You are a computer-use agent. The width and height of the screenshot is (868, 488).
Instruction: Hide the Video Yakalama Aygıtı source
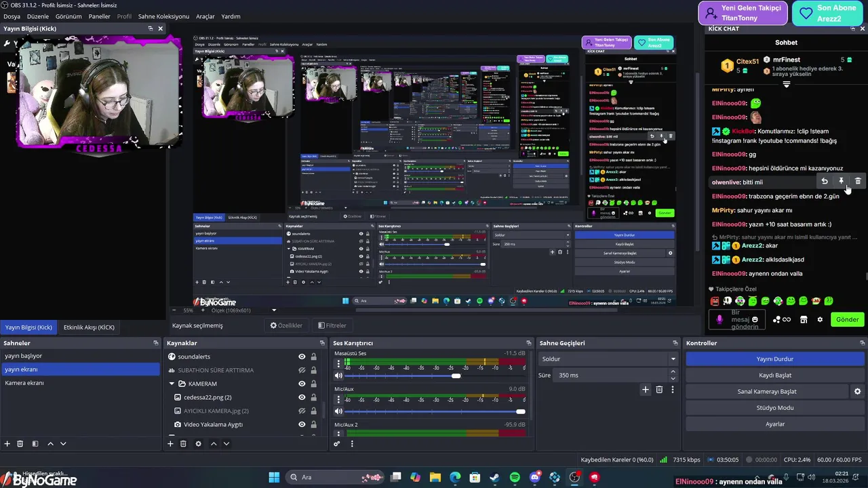click(302, 424)
